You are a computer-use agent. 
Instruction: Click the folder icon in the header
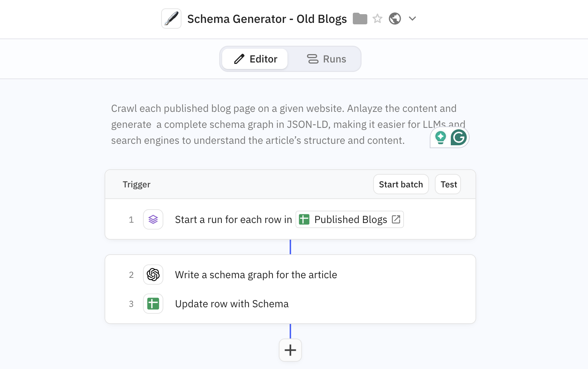[360, 18]
